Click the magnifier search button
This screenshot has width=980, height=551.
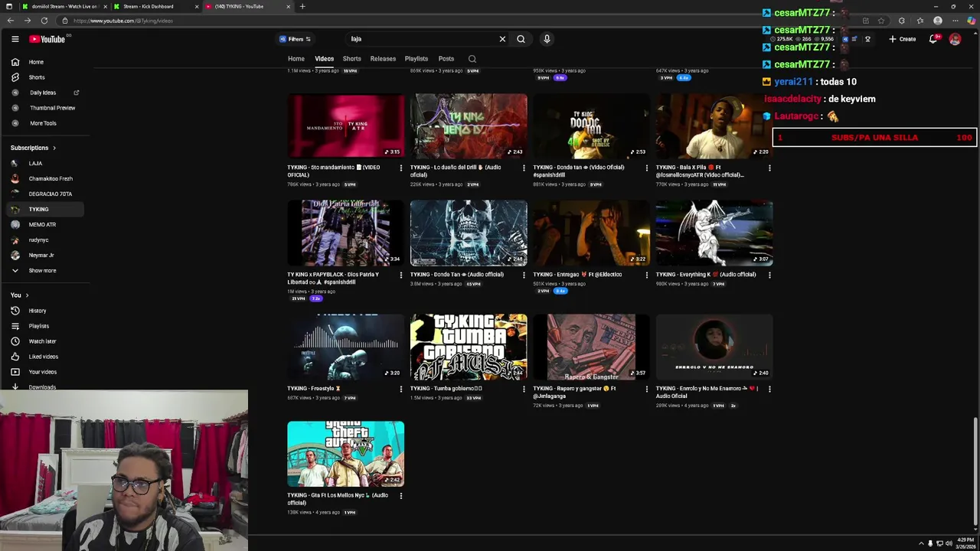click(x=521, y=39)
